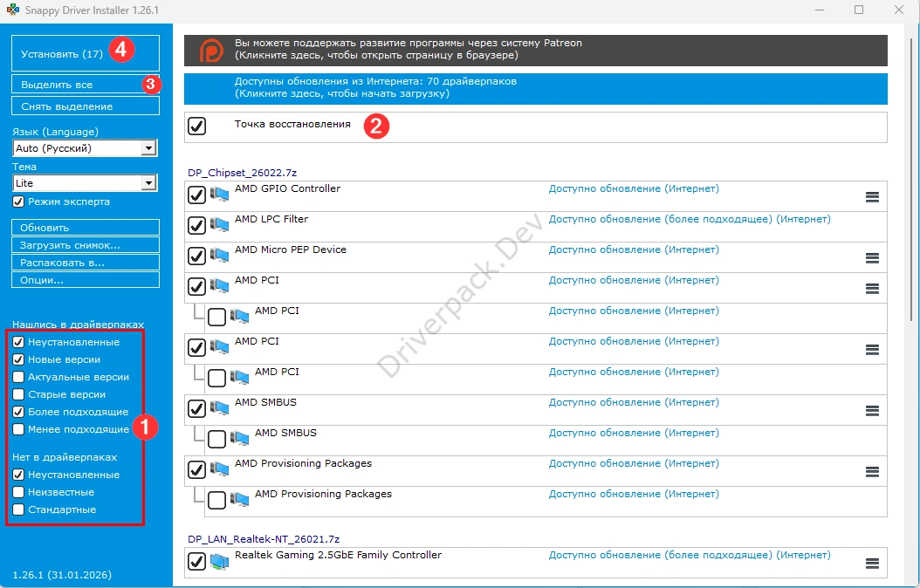The image size is (920, 588).
Task: Enable the Неизвестные filter checkbox
Action: [x=18, y=492]
